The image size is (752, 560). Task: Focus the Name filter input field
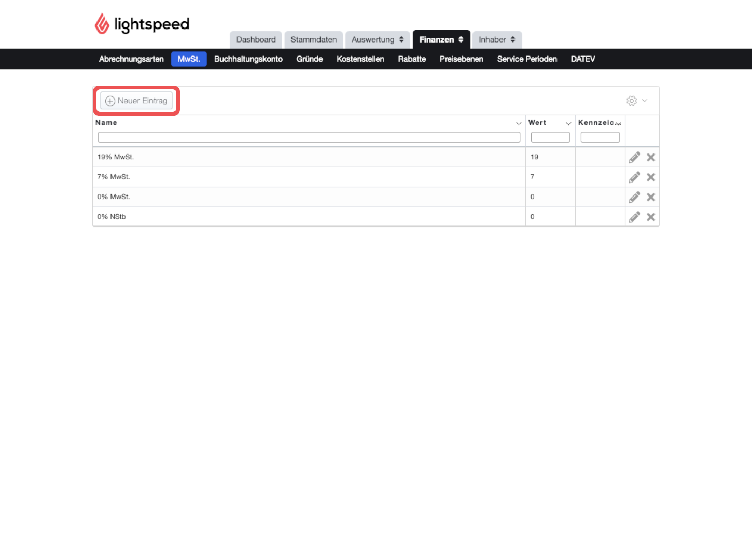309,137
